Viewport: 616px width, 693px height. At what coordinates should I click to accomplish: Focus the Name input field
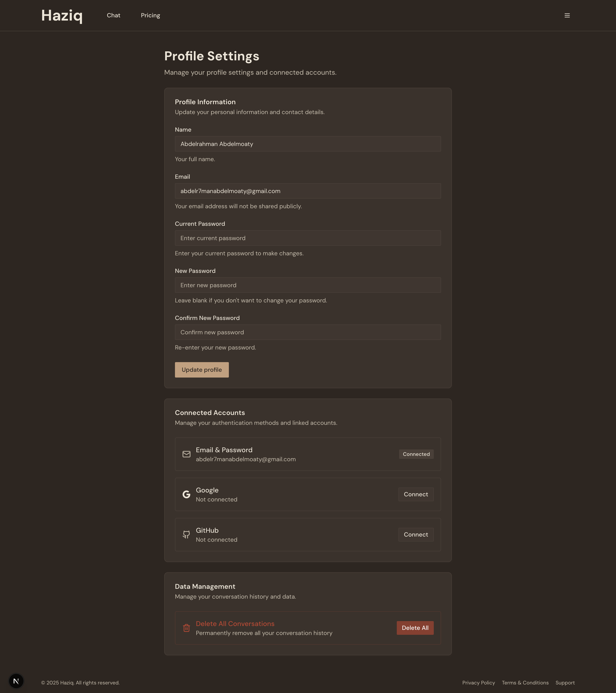[308, 144]
